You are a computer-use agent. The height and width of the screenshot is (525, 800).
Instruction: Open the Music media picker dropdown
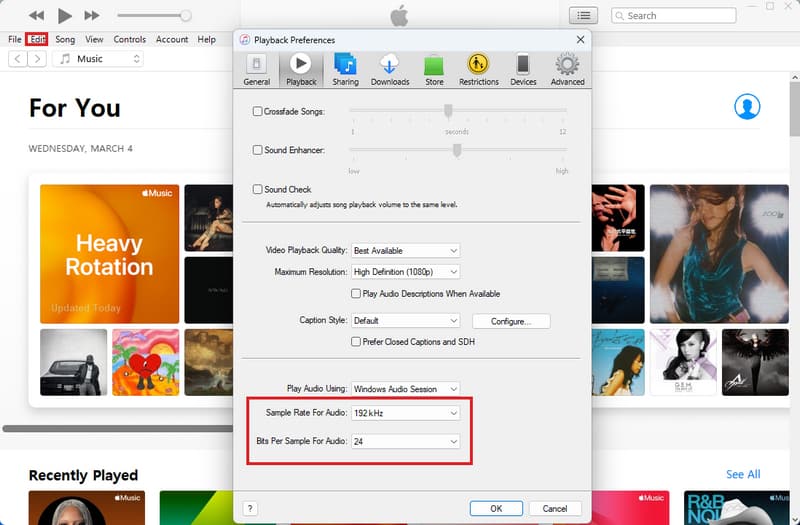[98, 59]
